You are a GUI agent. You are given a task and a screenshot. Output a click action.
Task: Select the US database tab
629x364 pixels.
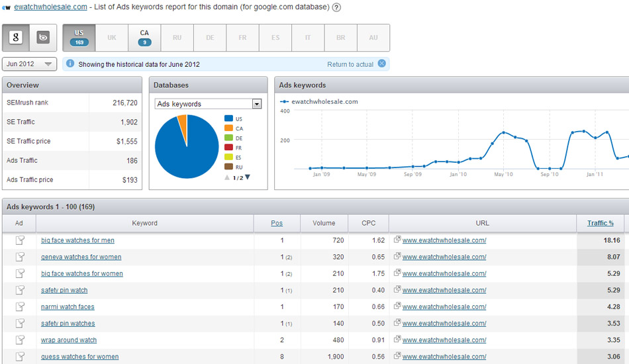[79, 38]
